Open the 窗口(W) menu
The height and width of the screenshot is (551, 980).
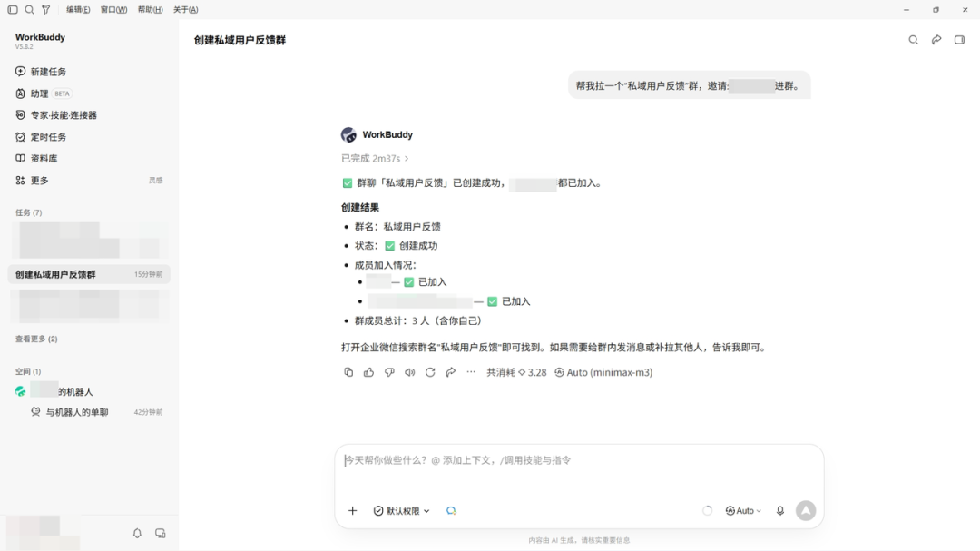coord(113,9)
